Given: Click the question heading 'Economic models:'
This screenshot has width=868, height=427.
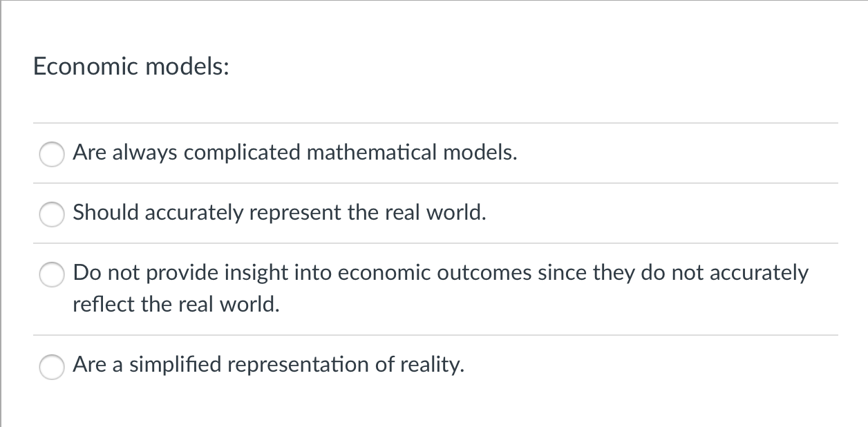Looking at the screenshot, I should point(129,66).
